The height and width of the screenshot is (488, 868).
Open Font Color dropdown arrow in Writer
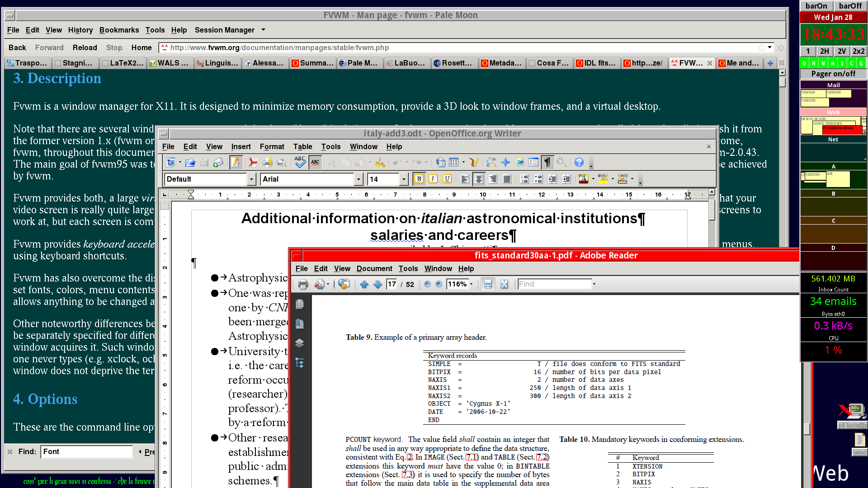pyautogui.click(x=593, y=179)
